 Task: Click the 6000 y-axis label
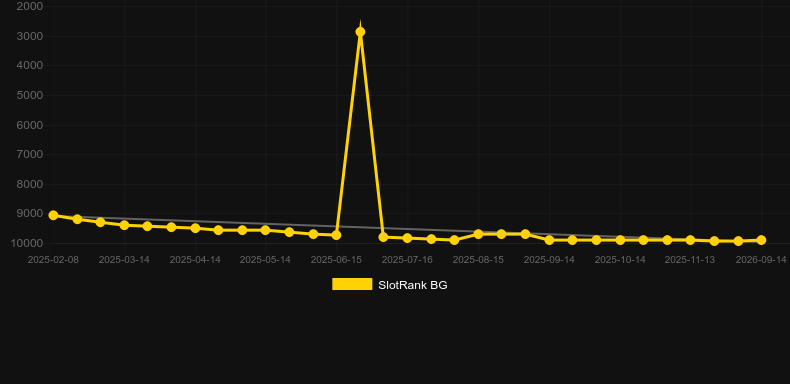click(30, 125)
